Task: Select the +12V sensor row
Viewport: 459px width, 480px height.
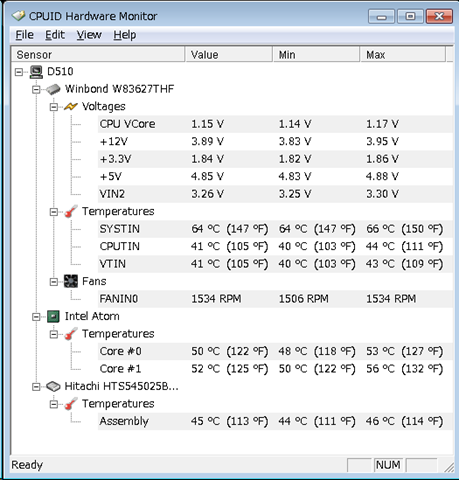Action: click(275, 141)
